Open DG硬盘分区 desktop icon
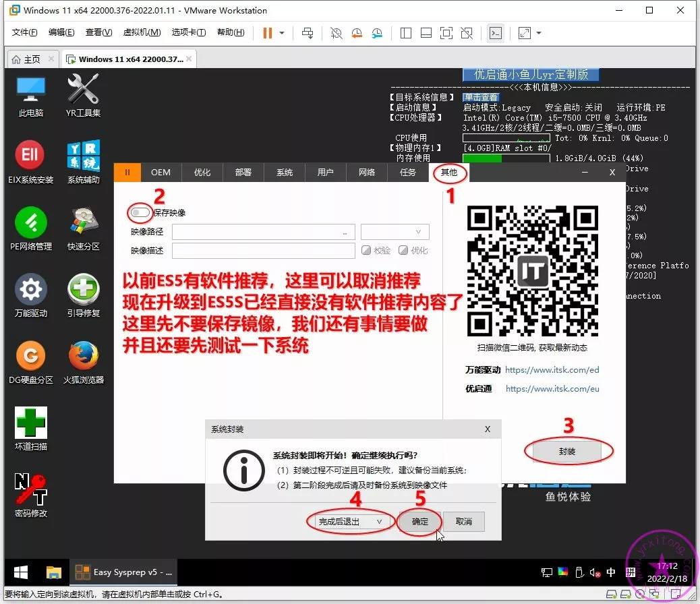 point(30,357)
